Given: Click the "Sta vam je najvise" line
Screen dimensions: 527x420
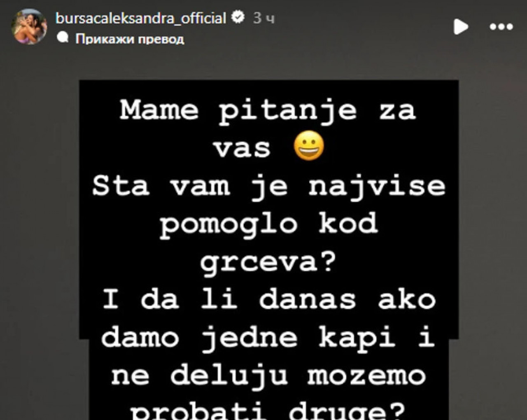Looking at the screenshot, I should [x=268, y=187].
